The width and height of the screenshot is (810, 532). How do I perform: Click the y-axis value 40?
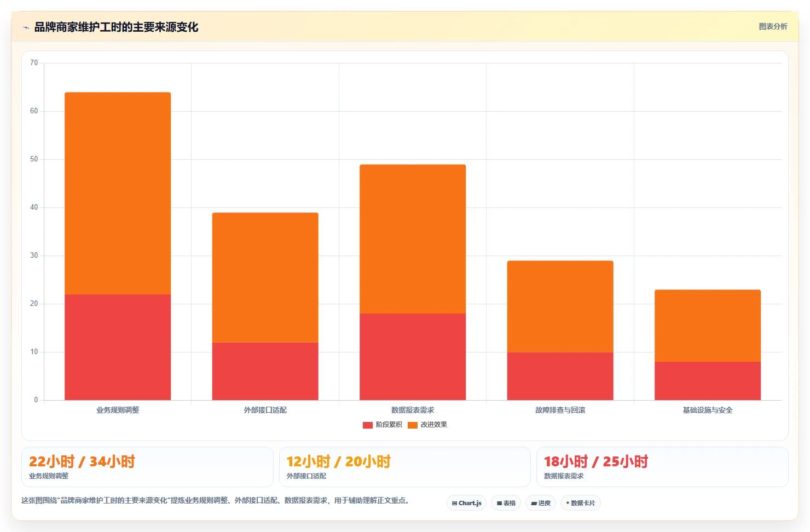coord(34,207)
